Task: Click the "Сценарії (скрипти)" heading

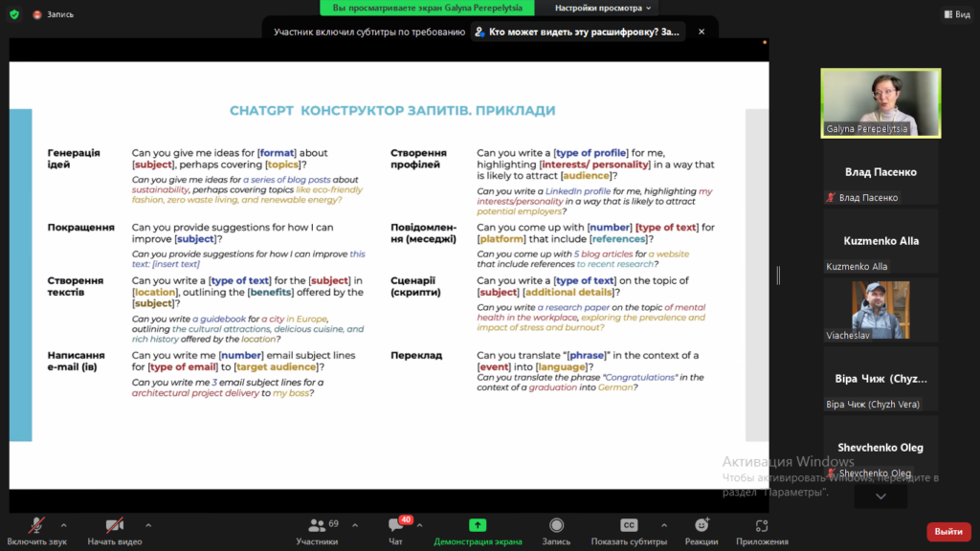Action: click(415, 286)
